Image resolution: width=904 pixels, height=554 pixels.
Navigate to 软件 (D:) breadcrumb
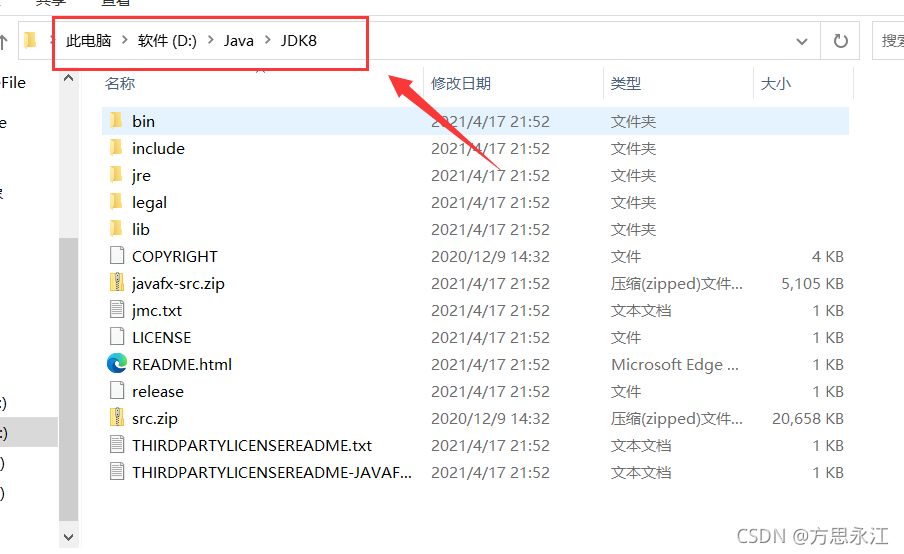tap(167, 40)
